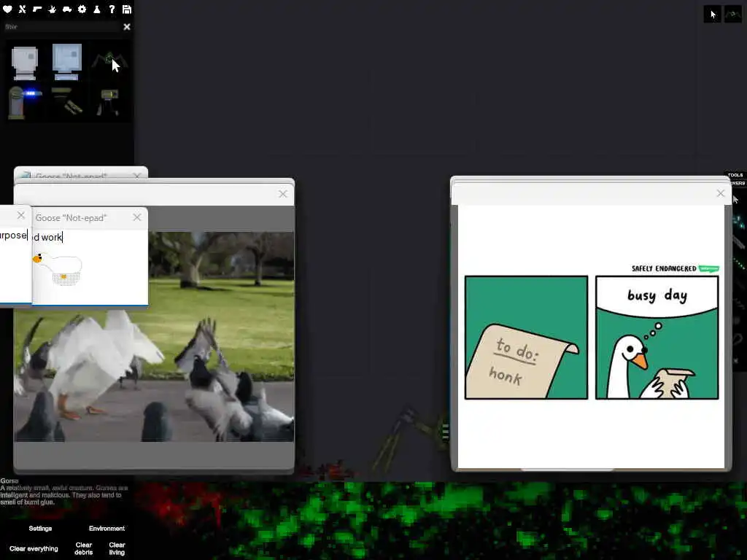The width and height of the screenshot is (747, 560).
Task: Close the notepad window ending in "rpose"
Action: point(20,215)
